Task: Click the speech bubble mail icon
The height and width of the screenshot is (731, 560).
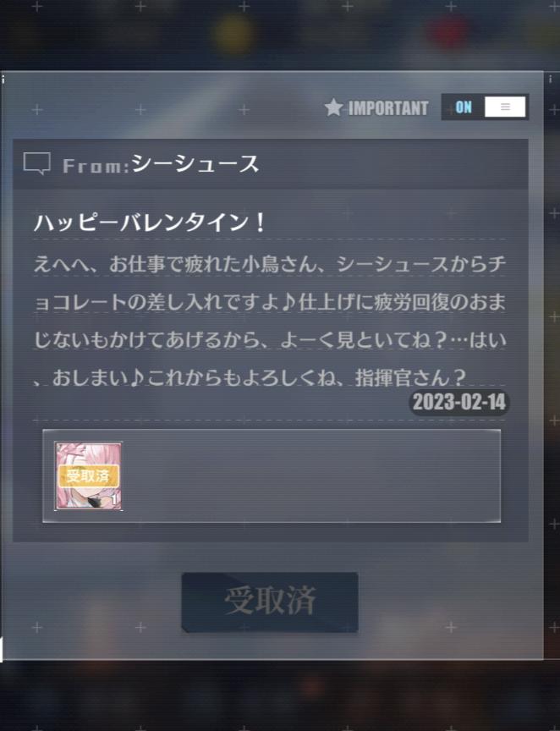Action: tap(37, 163)
